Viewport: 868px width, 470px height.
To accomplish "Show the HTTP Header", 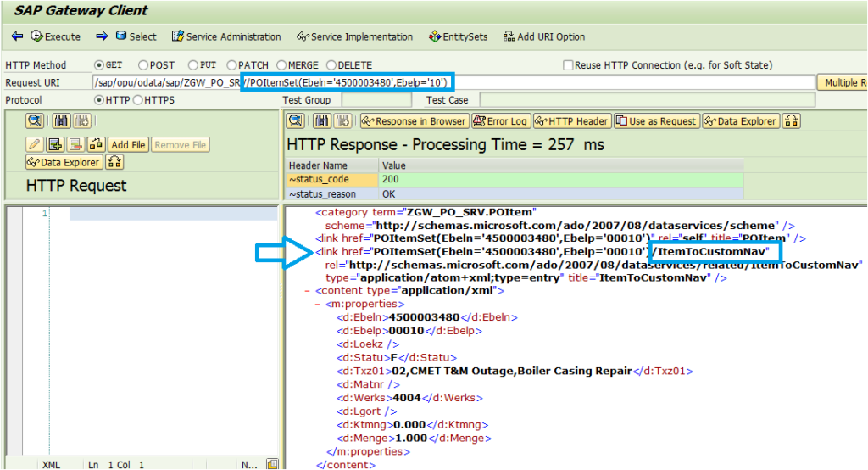I will [572, 120].
